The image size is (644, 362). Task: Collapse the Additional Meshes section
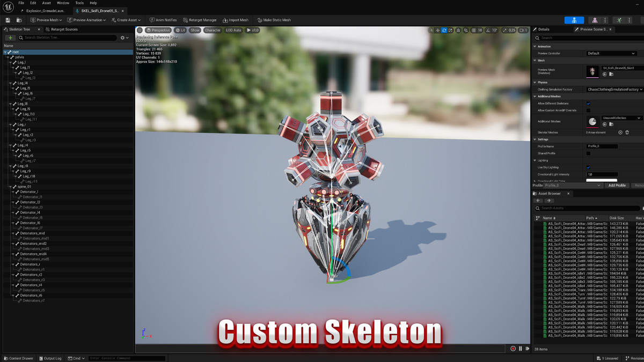535,97
